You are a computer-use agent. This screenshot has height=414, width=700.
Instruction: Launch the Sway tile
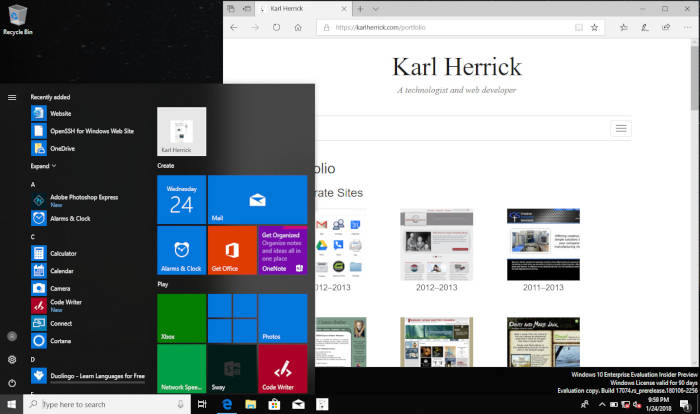click(x=232, y=368)
